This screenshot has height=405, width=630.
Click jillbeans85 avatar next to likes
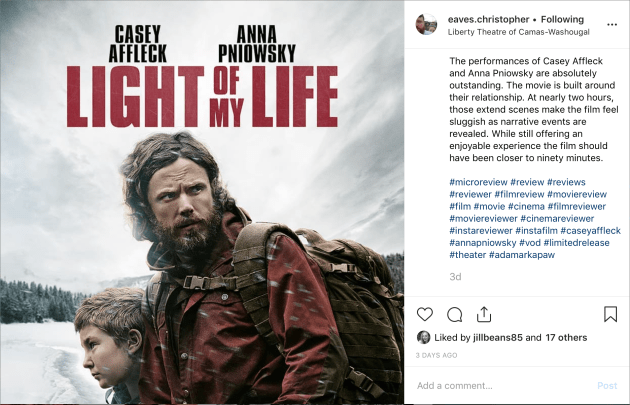423,338
